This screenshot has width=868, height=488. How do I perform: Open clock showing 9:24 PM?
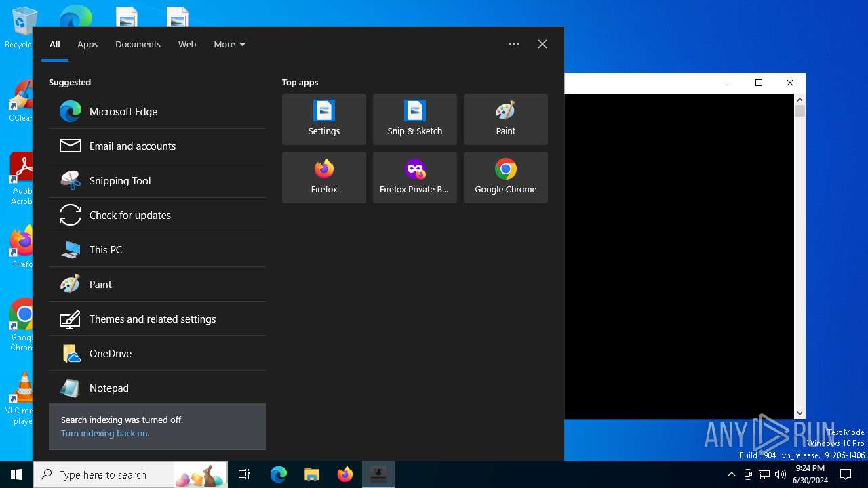click(x=810, y=474)
